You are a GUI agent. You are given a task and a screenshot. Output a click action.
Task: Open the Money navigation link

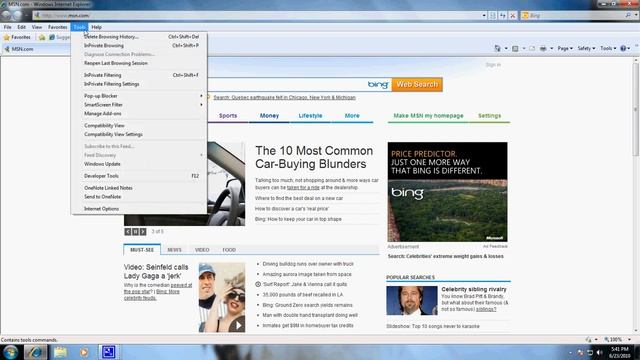[269, 116]
